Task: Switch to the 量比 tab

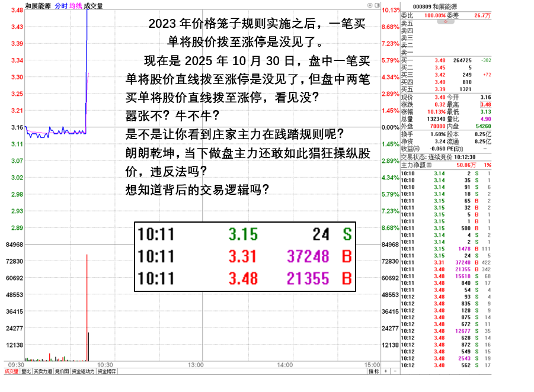Action: pyautogui.click(x=25, y=371)
